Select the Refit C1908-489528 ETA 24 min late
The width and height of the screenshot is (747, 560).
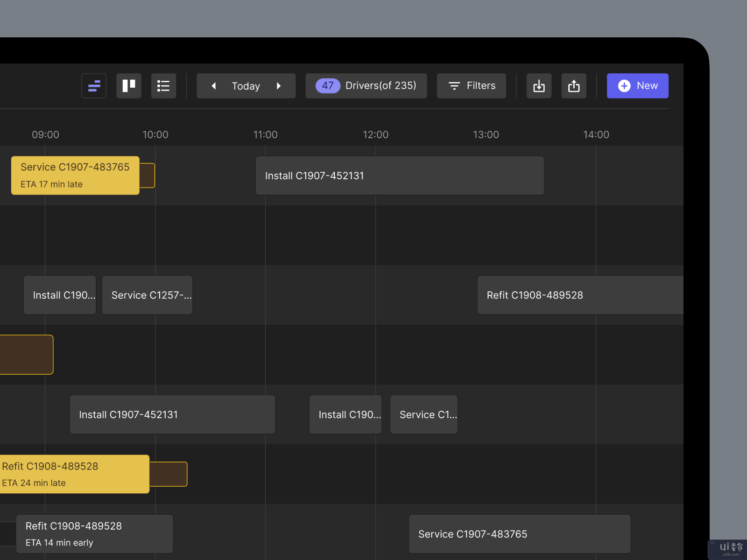[75, 474]
